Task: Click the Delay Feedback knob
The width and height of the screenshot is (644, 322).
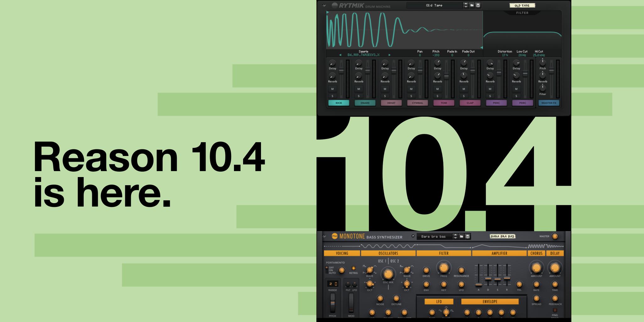Action: coord(555,298)
